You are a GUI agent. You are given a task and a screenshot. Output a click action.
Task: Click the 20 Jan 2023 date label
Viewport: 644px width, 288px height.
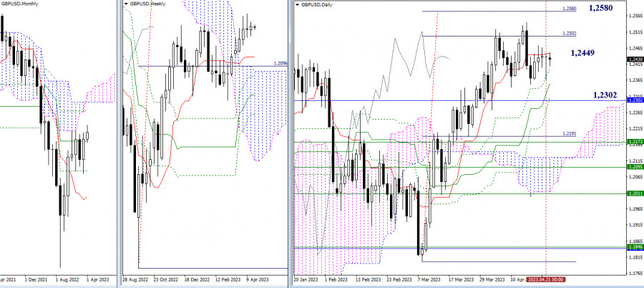pyautogui.click(x=305, y=279)
